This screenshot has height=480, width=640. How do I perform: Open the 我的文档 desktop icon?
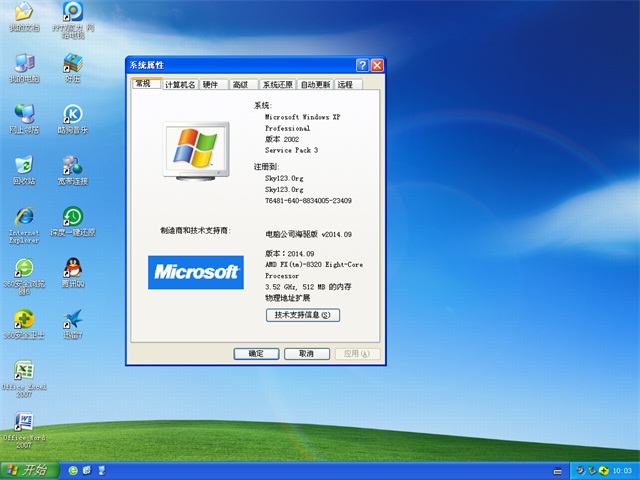[23, 14]
